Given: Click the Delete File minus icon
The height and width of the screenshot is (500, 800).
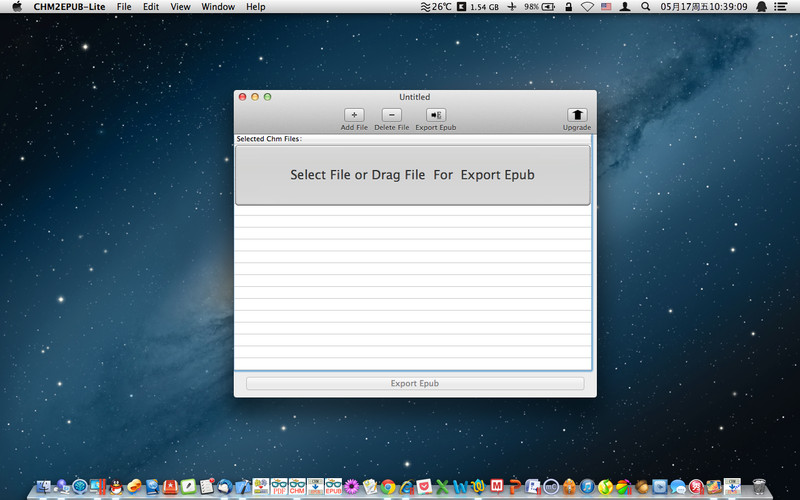Looking at the screenshot, I should (392, 115).
